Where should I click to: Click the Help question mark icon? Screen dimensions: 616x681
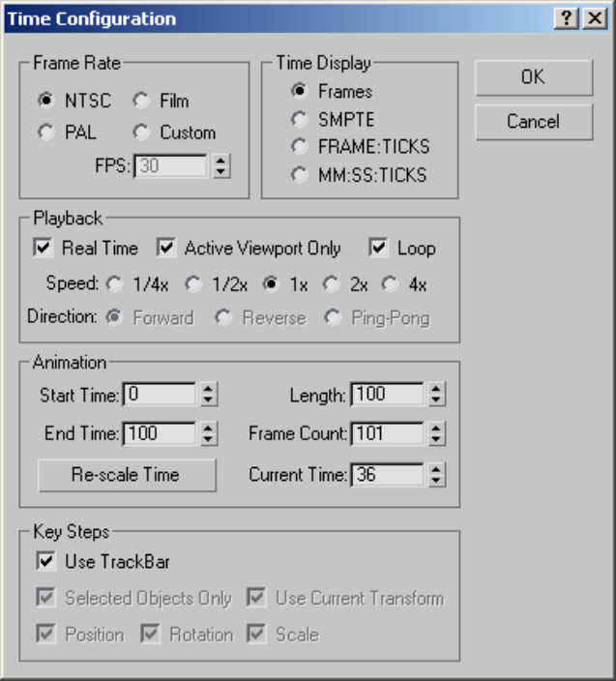coord(571,18)
